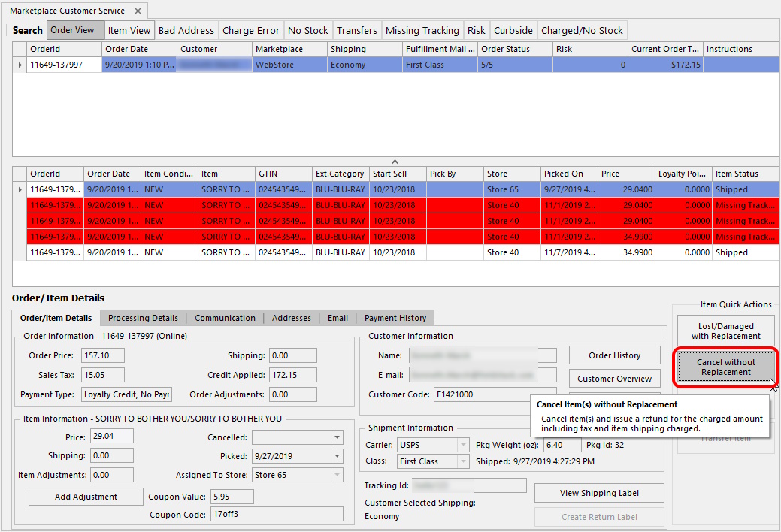781x532 pixels.
Task: Switch to the Curbside tab
Action: coord(513,30)
